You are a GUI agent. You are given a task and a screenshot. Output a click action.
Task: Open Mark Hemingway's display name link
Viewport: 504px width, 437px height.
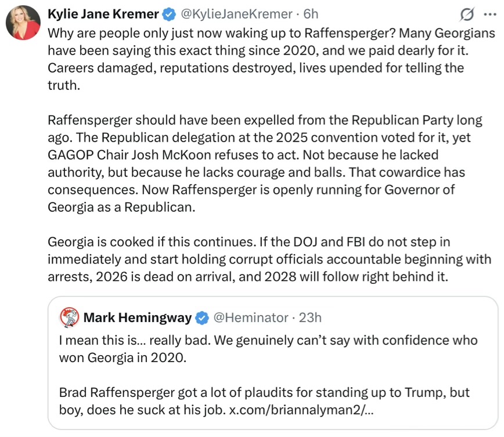[138, 318]
